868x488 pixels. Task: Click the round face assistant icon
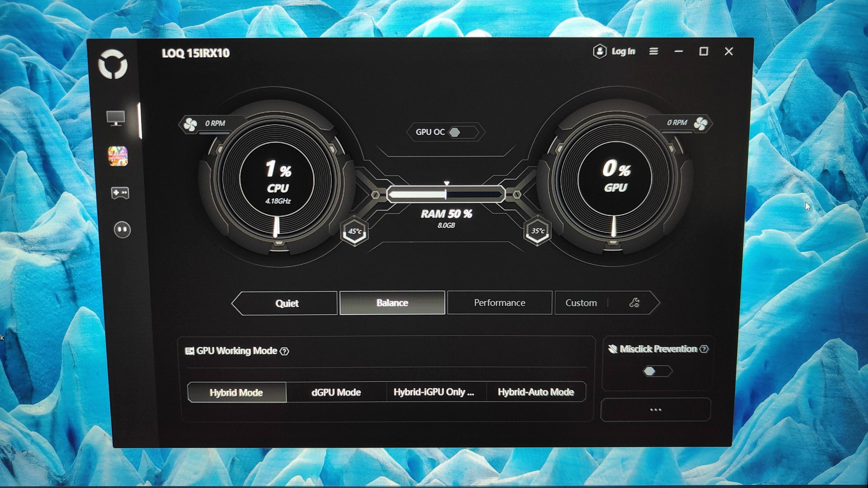122,230
